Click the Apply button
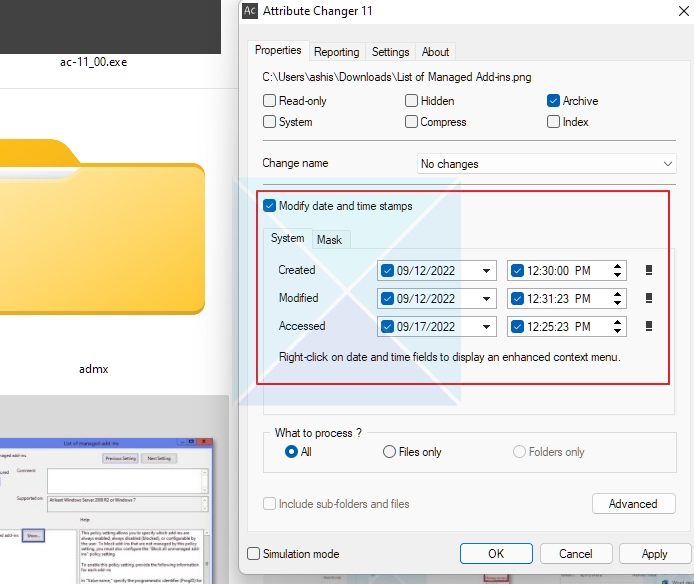This screenshot has width=694, height=584. [x=654, y=553]
